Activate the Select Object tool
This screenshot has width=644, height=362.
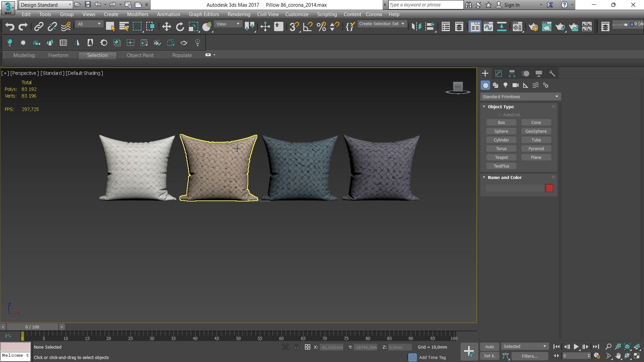[110, 27]
